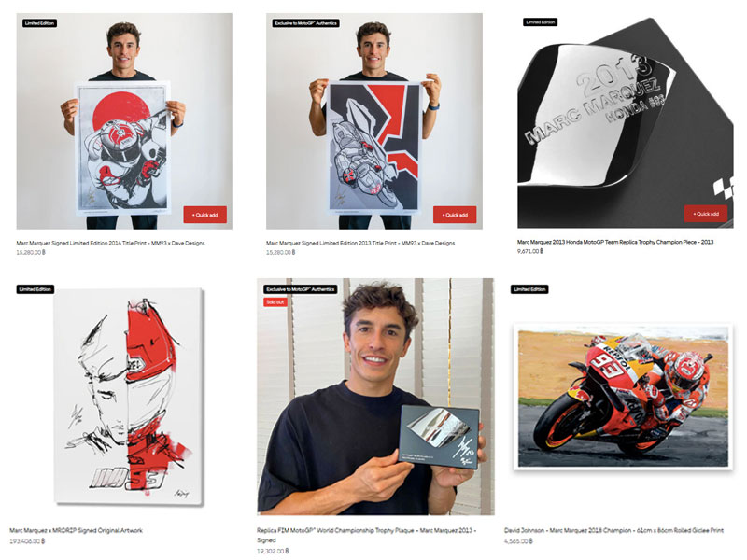
Task: Open Marc Marquez 2013 Honda Replica Trophy link
Action: click(x=615, y=242)
